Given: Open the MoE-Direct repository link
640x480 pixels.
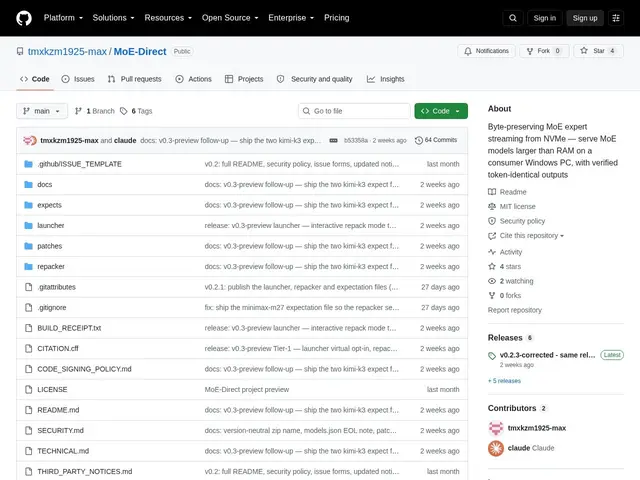Looking at the screenshot, I should click(140, 51).
